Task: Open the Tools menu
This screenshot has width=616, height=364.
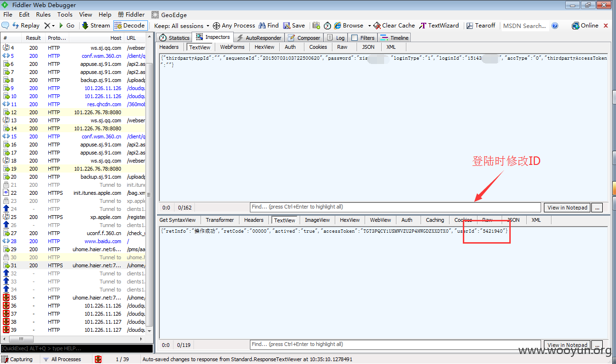Action: 65,15
